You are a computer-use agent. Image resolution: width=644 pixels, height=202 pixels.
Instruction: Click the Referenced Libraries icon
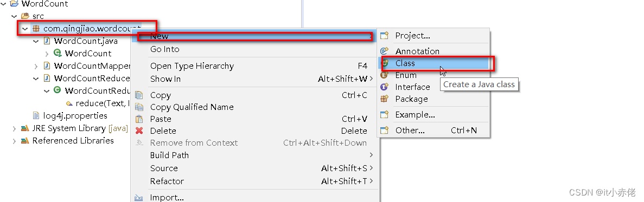[x=25, y=141]
